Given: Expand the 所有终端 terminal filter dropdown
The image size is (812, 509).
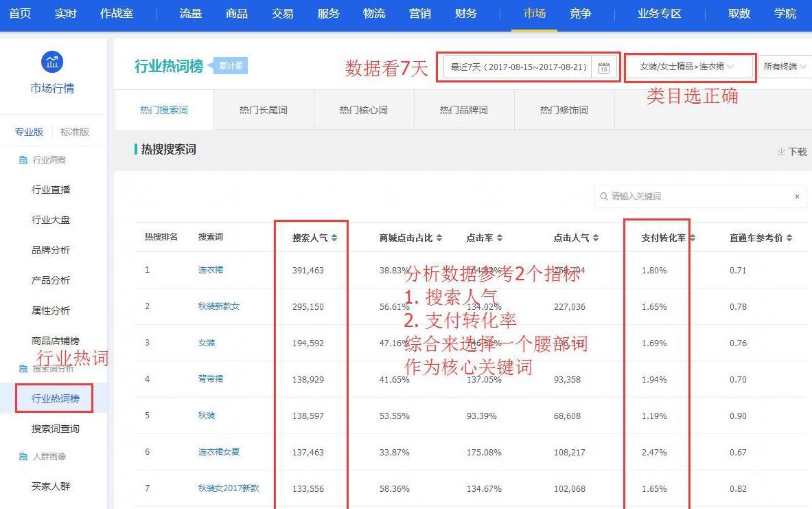Looking at the screenshot, I should point(787,67).
